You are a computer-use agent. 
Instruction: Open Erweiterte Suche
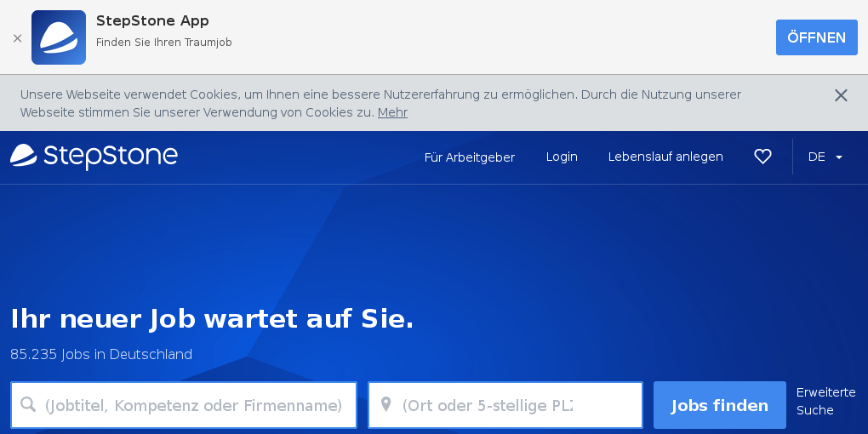[826, 402]
